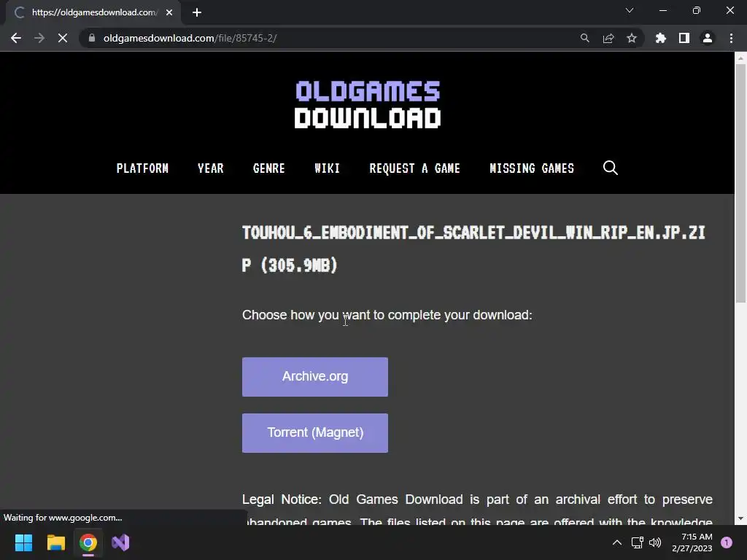Open the Year menu
Screen dimensions: 747x560
click(x=211, y=168)
